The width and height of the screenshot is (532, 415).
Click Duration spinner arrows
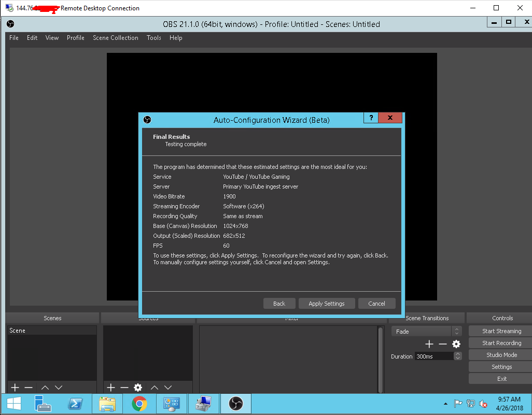pos(458,356)
